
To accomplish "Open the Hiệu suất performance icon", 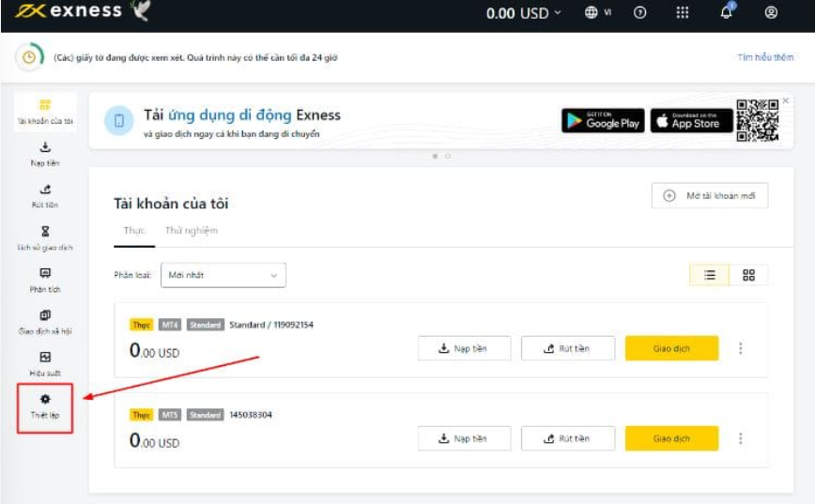I will (x=45, y=358).
